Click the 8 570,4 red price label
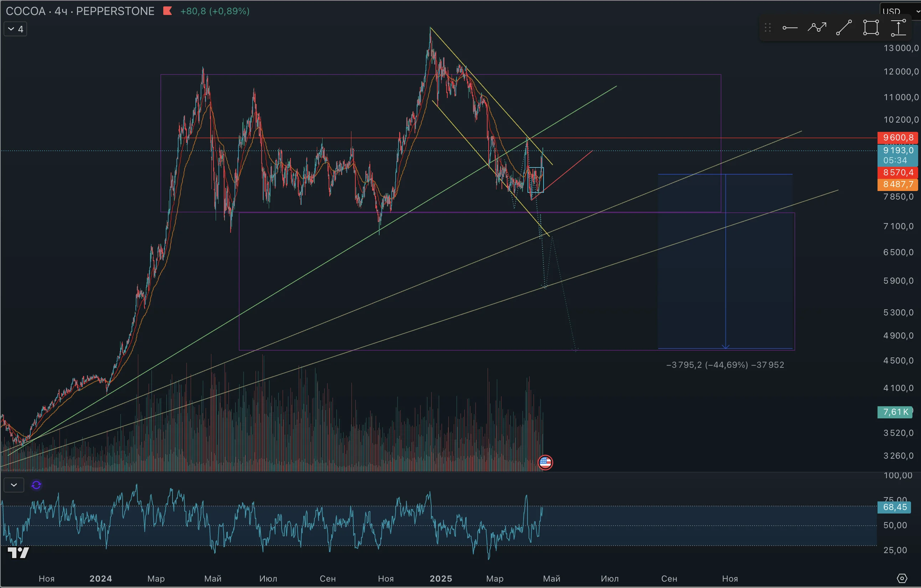The image size is (921, 588). point(897,172)
